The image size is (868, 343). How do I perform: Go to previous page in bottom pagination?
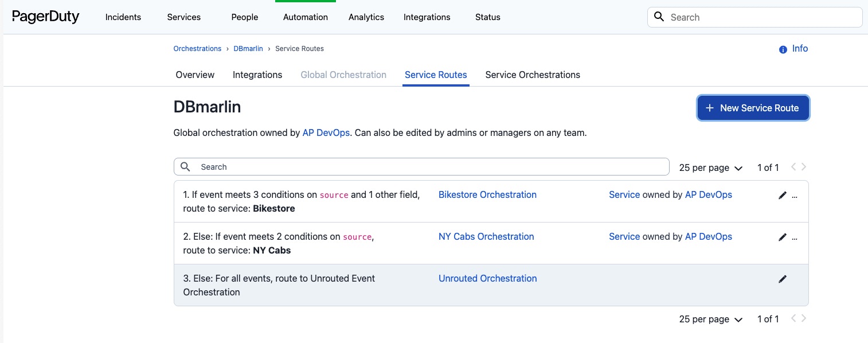pos(793,318)
